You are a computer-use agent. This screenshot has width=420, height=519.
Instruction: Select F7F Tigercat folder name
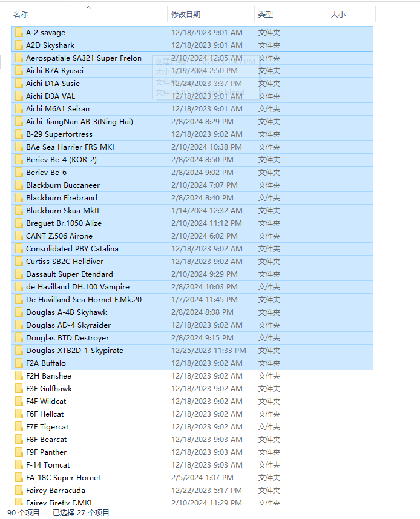click(47, 427)
